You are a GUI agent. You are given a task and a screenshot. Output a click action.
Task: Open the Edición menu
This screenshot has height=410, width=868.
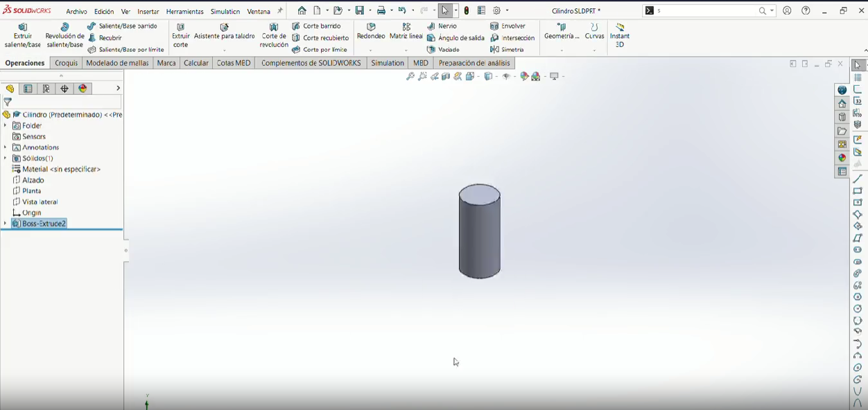[104, 12]
